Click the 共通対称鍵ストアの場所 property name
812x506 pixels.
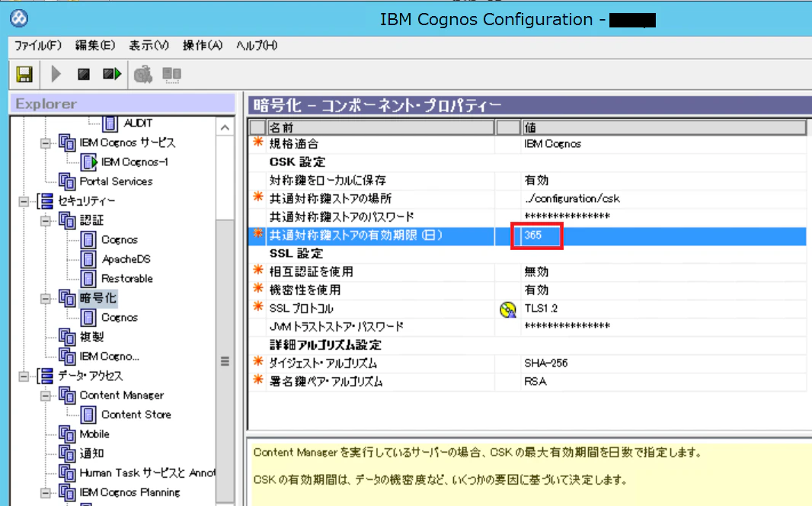pos(331,199)
